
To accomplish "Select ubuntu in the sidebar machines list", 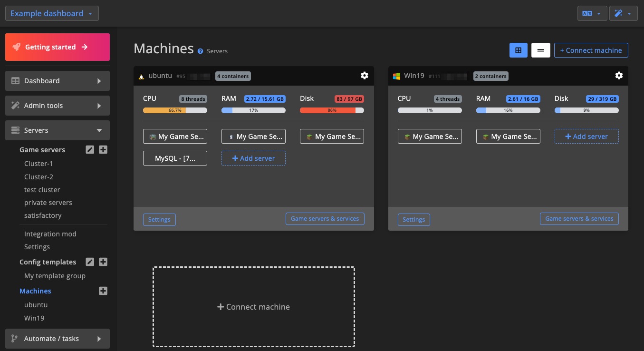I will pos(36,305).
